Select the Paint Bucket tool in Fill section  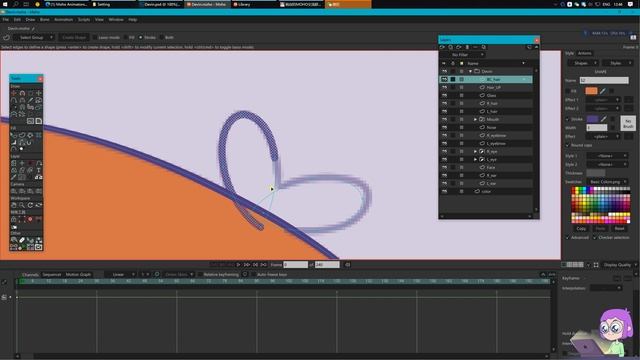coord(31,135)
